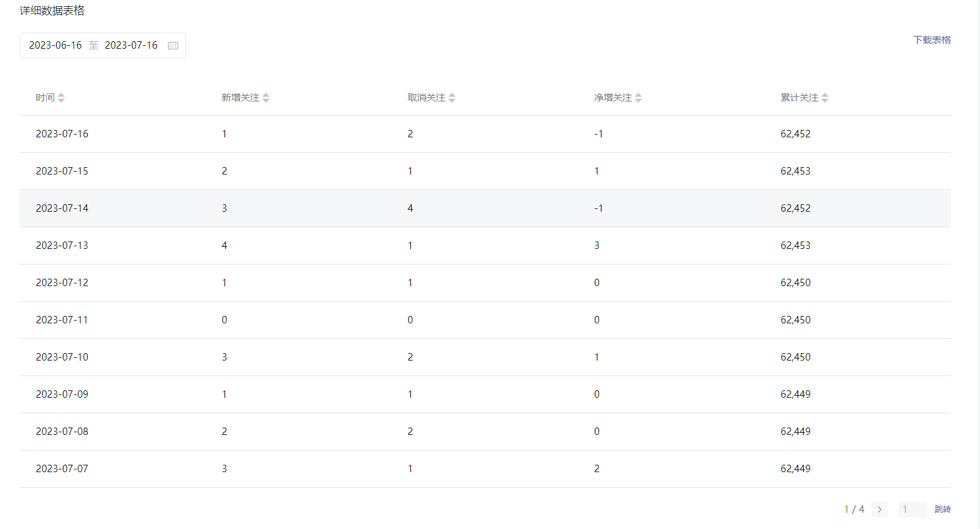
Task: Sort by 新增关注 using its sort arrows
Action: click(266, 97)
